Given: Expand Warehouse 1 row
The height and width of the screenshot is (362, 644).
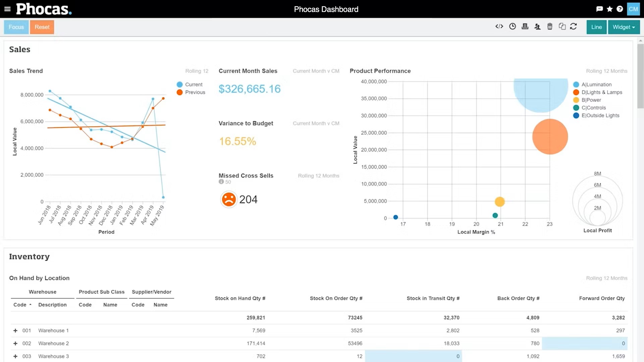Looking at the screenshot, I should [x=15, y=330].
